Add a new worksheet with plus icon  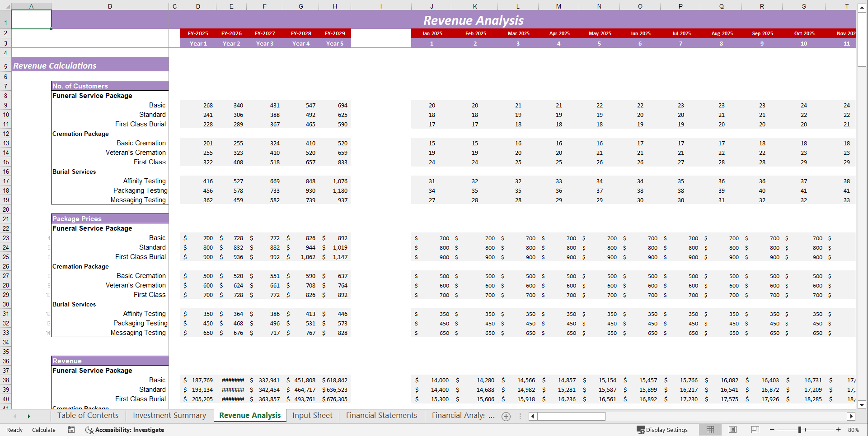(x=506, y=416)
